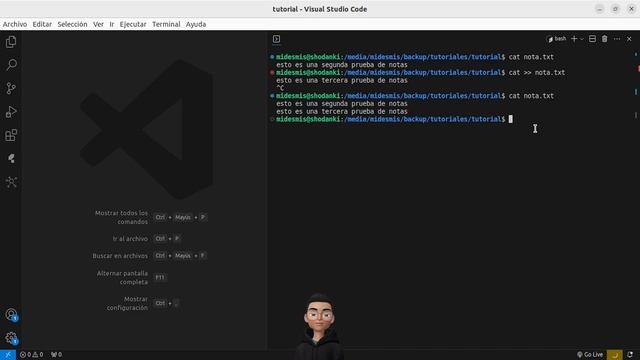Start Go Live server from status bar
This screenshot has height=360, width=640.
tap(590, 355)
